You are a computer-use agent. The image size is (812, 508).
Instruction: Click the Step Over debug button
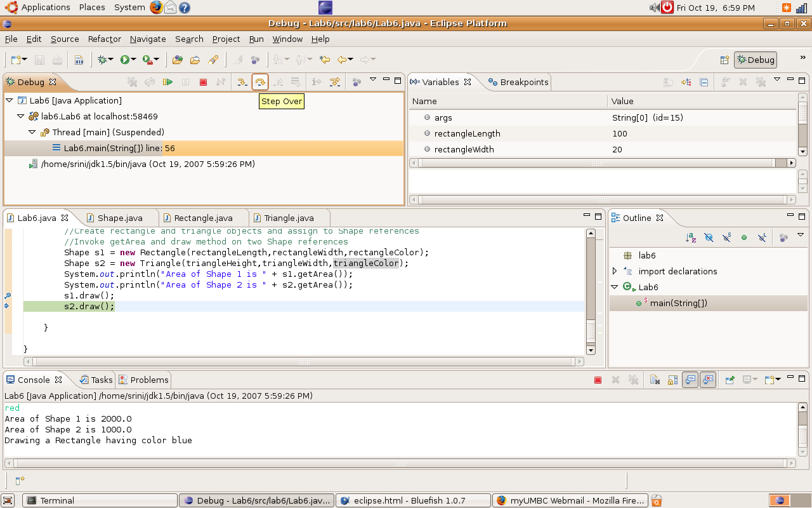point(260,82)
